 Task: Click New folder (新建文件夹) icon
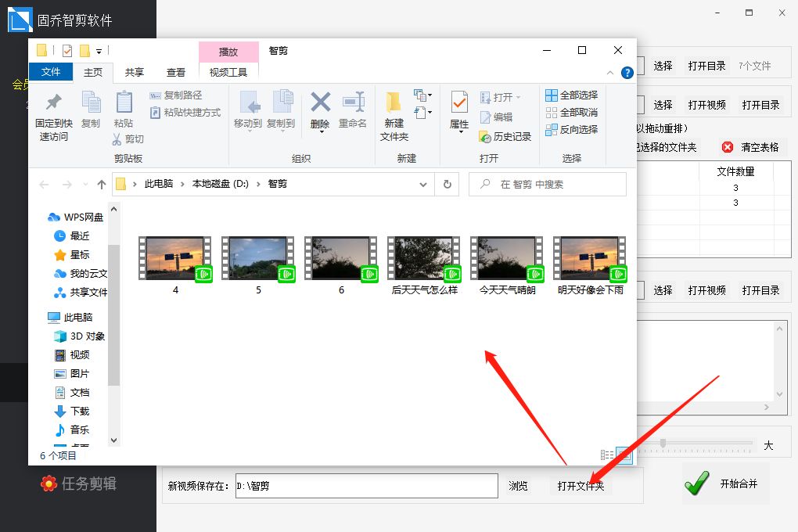point(394,102)
